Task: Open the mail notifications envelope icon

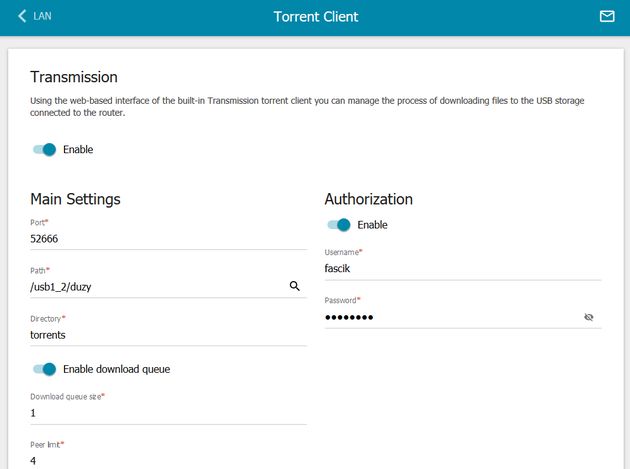Action: click(607, 16)
